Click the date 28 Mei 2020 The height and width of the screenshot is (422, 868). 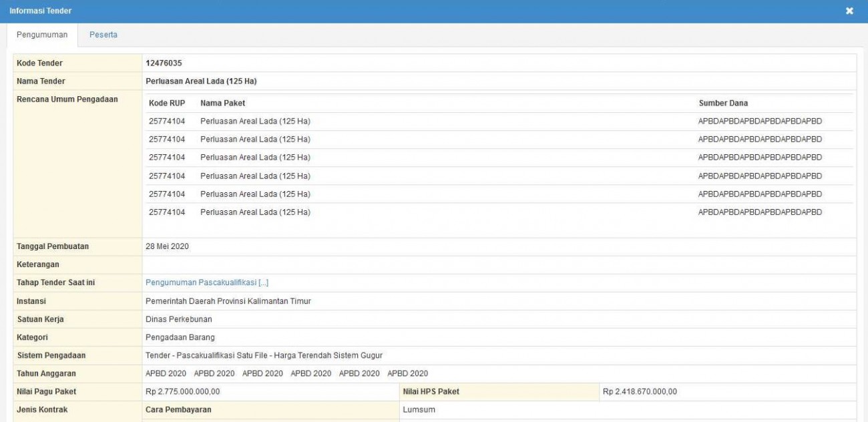[167, 246]
